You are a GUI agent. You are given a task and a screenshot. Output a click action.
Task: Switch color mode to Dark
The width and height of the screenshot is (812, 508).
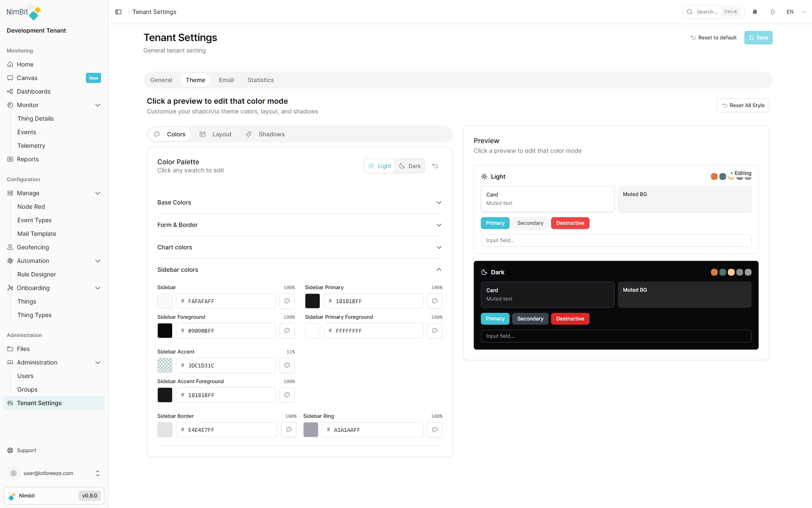[x=409, y=166]
